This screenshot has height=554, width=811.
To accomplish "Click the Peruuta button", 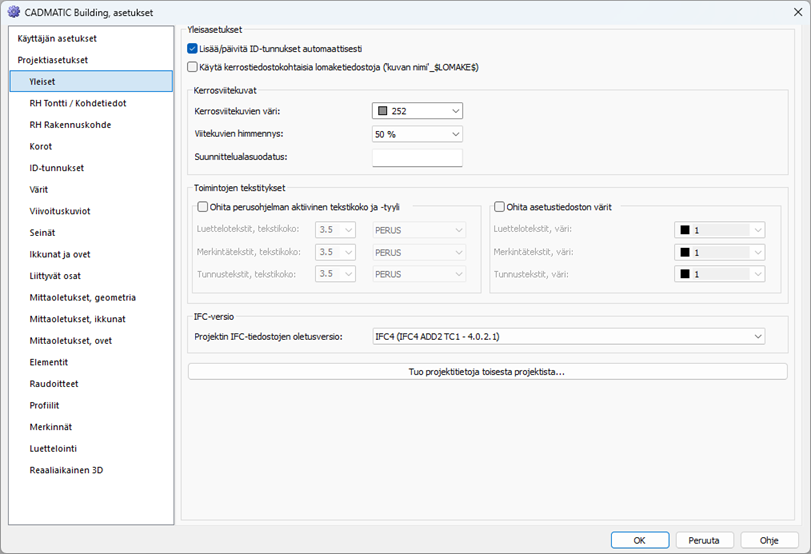I will pos(704,540).
